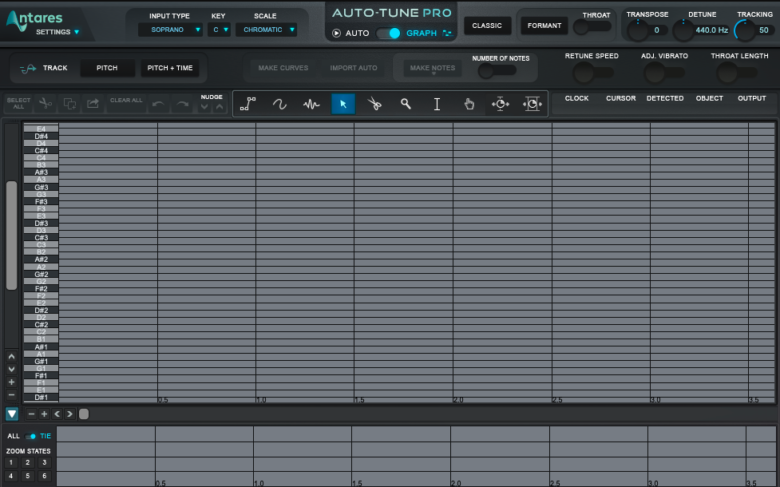Select the Hand scroll tool
780x487 pixels.
pyautogui.click(x=469, y=103)
